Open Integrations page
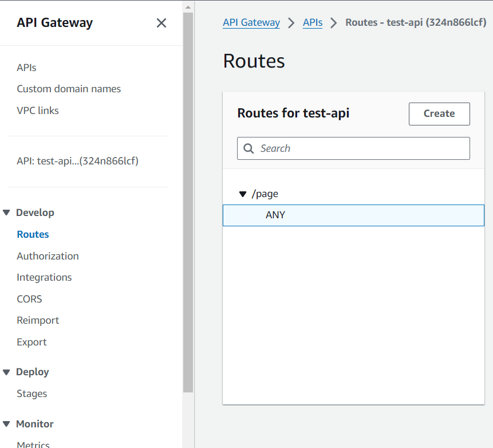The image size is (493, 448). tap(44, 277)
